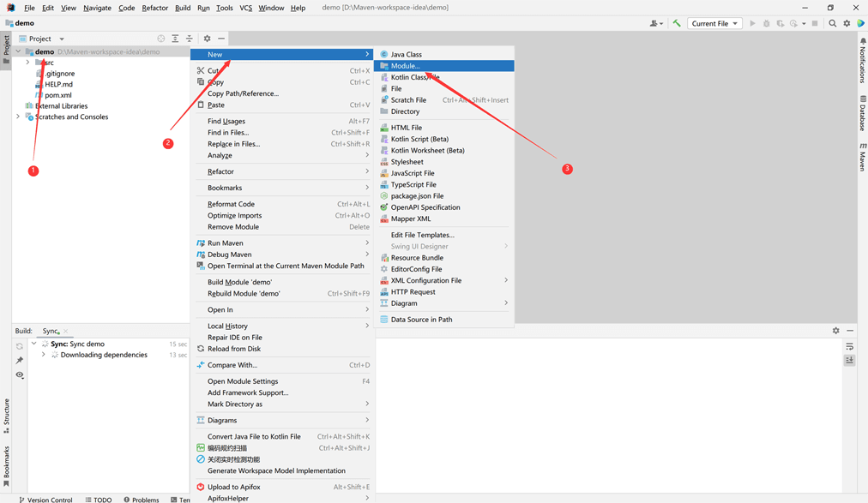
Task: Toggle scroll to end icon in Build output
Action: click(x=850, y=361)
